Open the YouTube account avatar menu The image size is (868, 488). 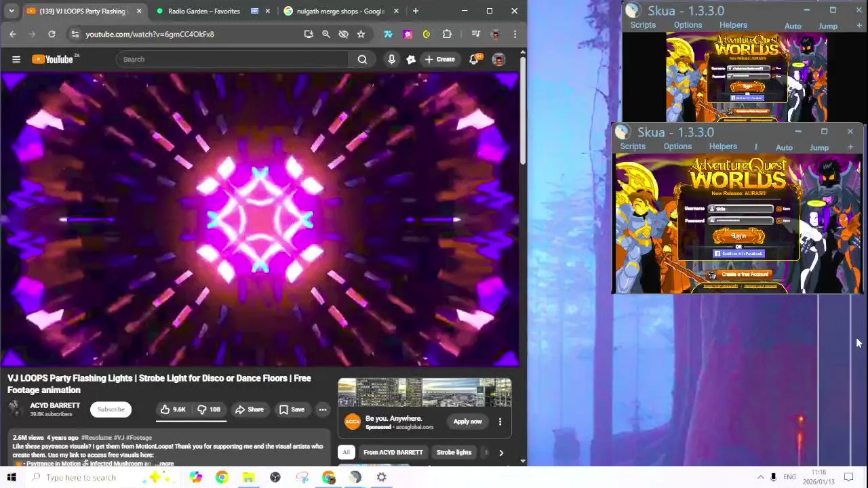[498, 60]
